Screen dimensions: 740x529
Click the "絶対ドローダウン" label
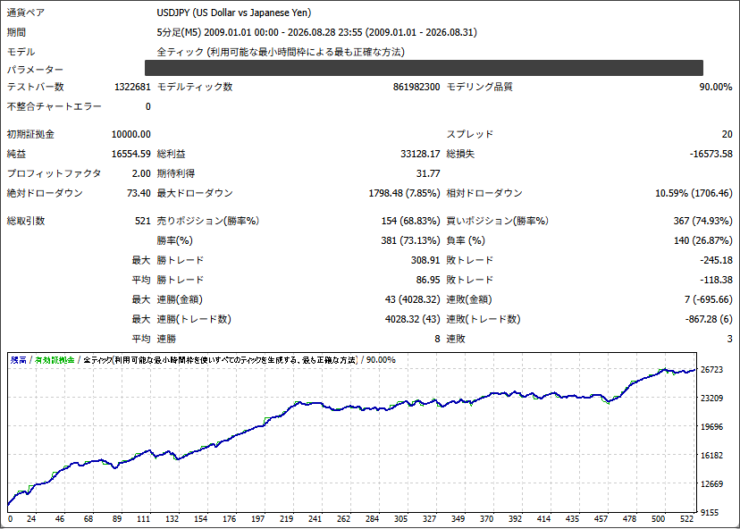coord(44,193)
